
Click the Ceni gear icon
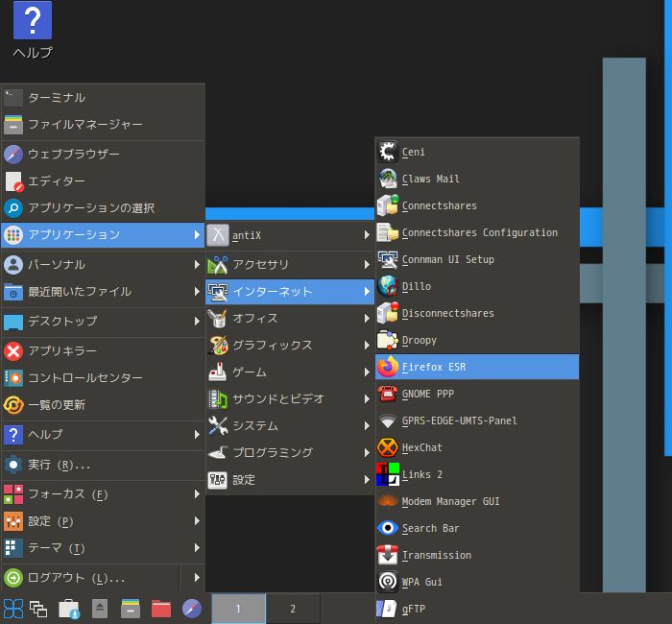(x=388, y=152)
